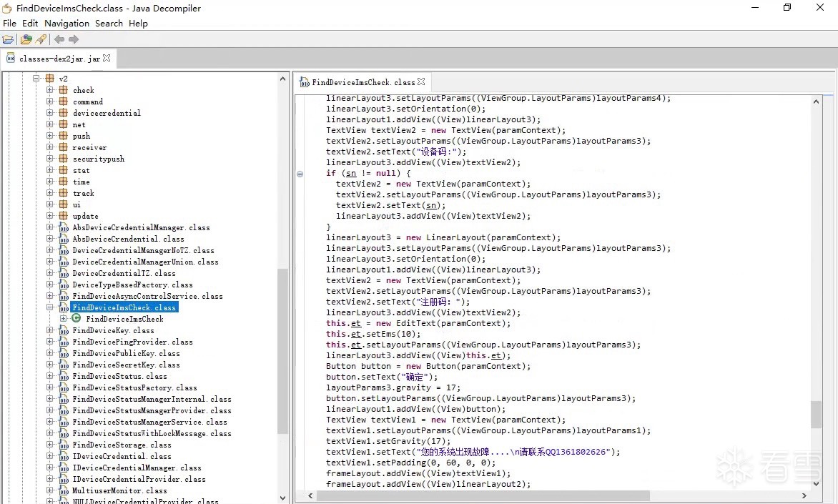Click the DeviceCredentialTZ.class file icon
The height and width of the screenshot is (504, 838).
pos(64,273)
